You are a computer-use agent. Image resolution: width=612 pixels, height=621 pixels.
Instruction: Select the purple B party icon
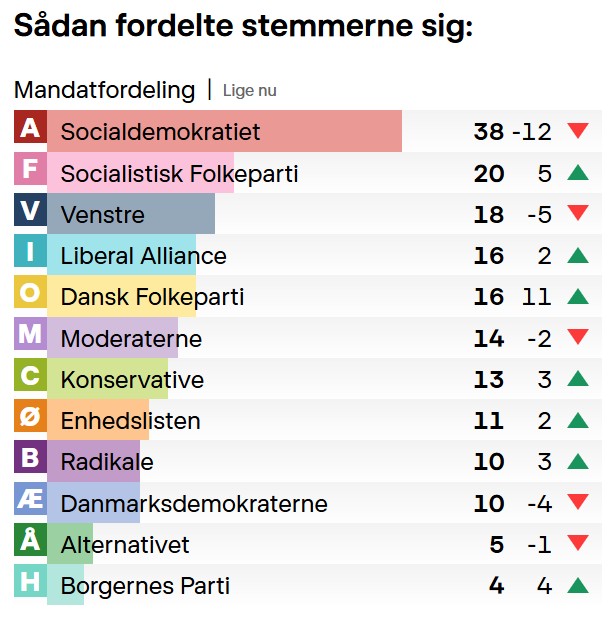tap(30, 459)
